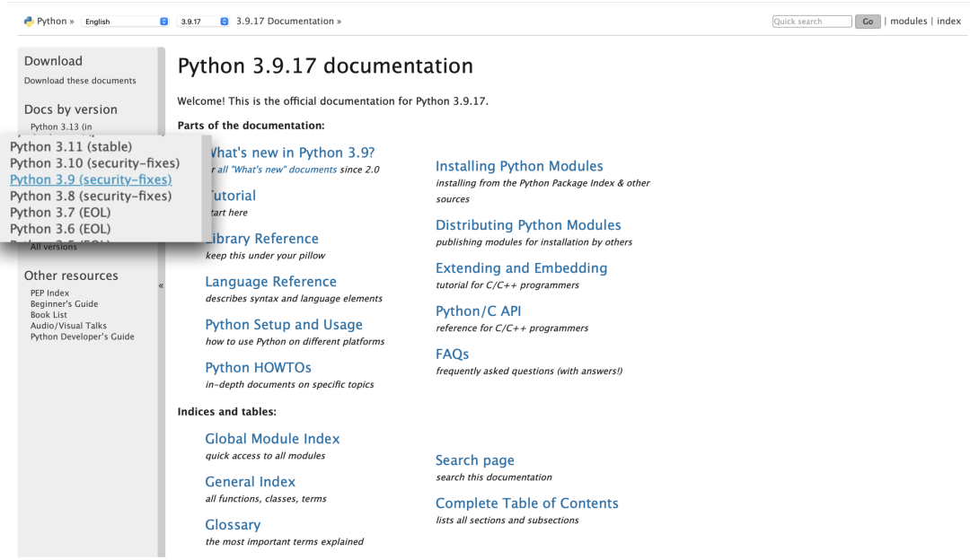Viewport: 970px width, 560px height.
Task: Open all "What's new" documents link
Action: [278, 170]
